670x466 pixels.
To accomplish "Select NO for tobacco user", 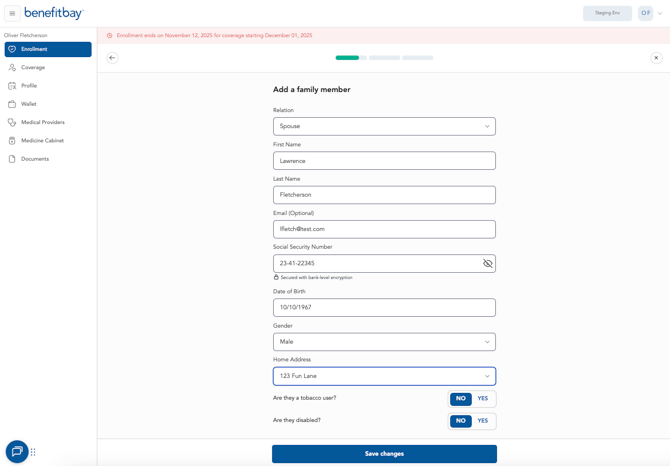I will pyautogui.click(x=460, y=399).
